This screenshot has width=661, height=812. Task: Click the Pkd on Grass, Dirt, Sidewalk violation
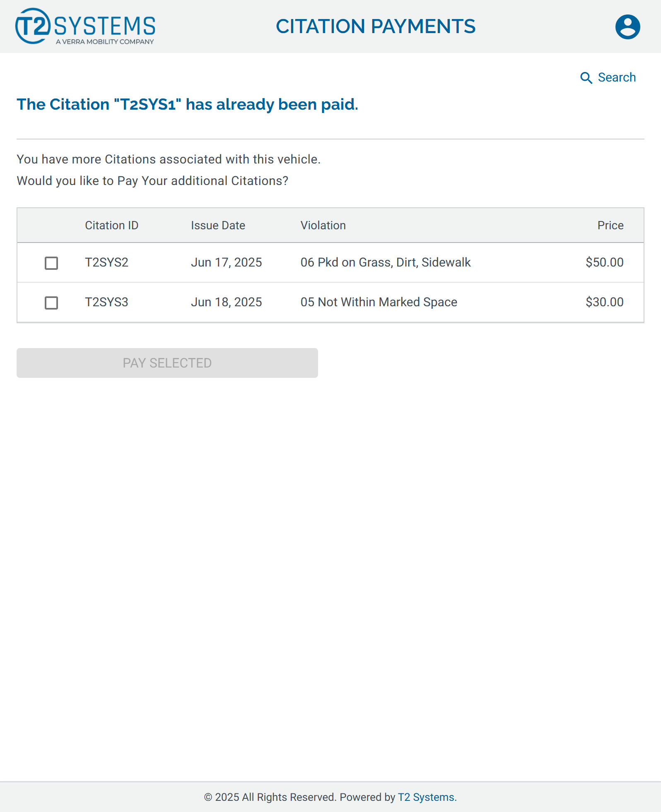click(x=385, y=262)
